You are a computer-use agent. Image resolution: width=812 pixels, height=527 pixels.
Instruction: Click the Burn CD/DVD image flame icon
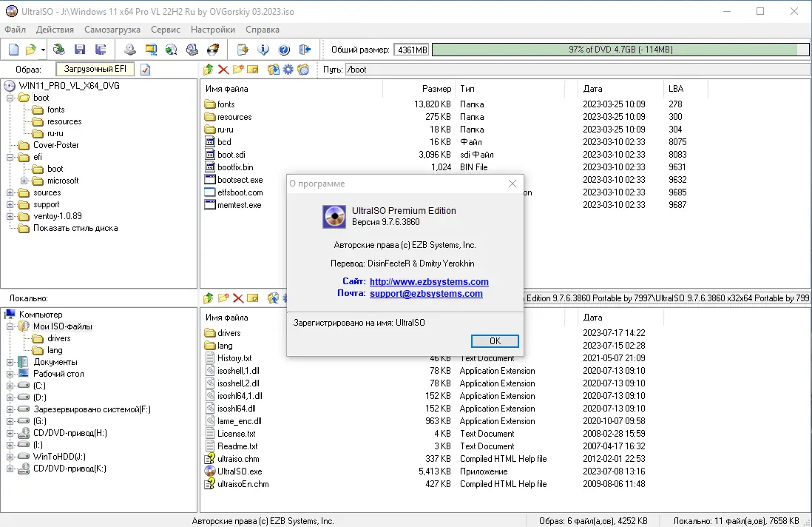[x=213, y=50]
